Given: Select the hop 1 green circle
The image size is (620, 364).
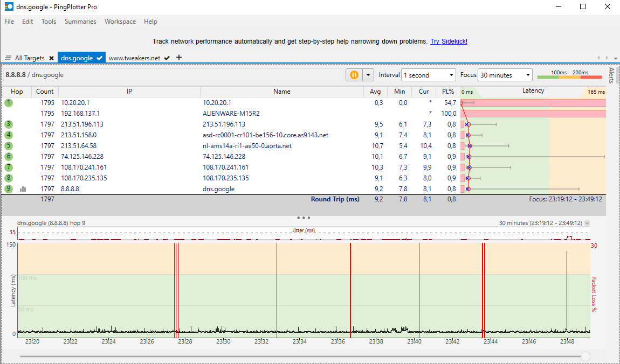Looking at the screenshot, I should [x=9, y=102].
